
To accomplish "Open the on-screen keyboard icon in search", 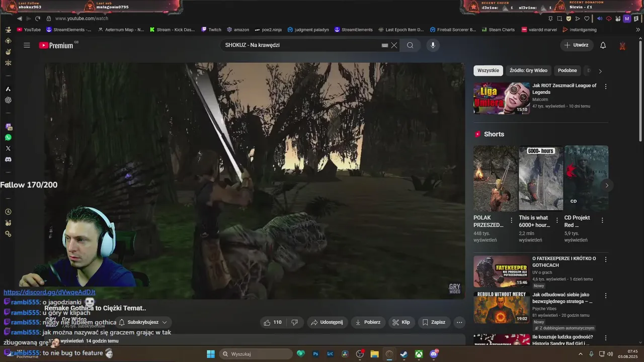I will coord(385,45).
